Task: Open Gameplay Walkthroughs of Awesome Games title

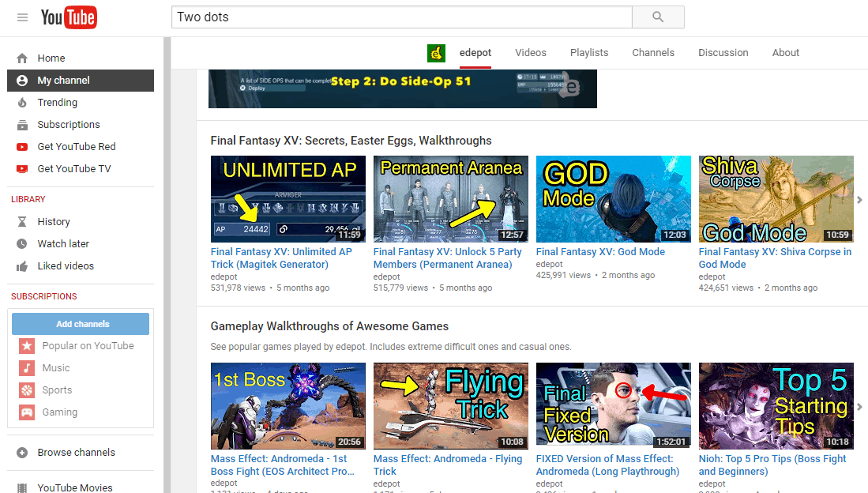Action: [329, 326]
